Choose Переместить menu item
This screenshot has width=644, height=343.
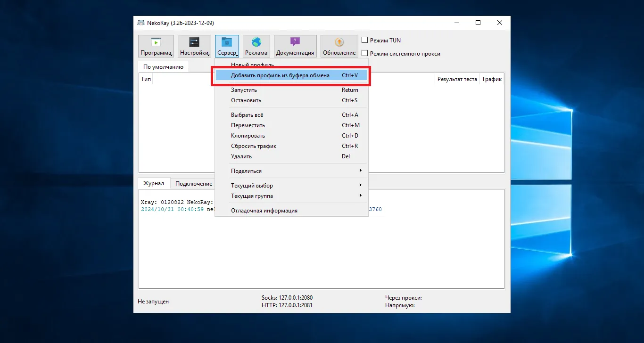(x=291, y=125)
